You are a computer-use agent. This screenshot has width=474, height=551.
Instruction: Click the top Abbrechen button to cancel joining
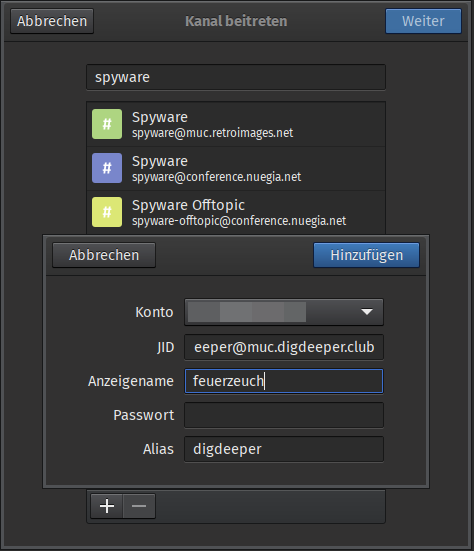click(x=52, y=21)
